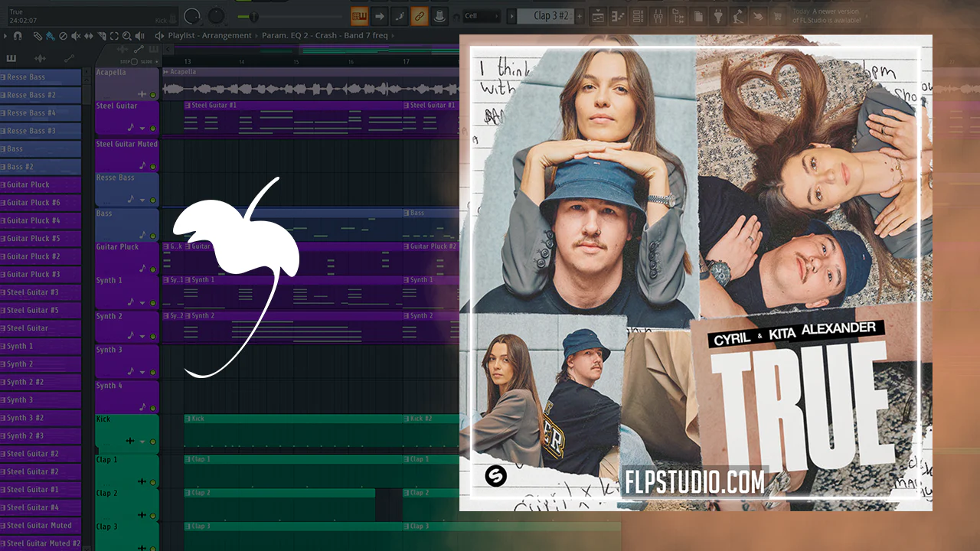Select the Resse Bass pattern in picker

click(x=41, y=77)
